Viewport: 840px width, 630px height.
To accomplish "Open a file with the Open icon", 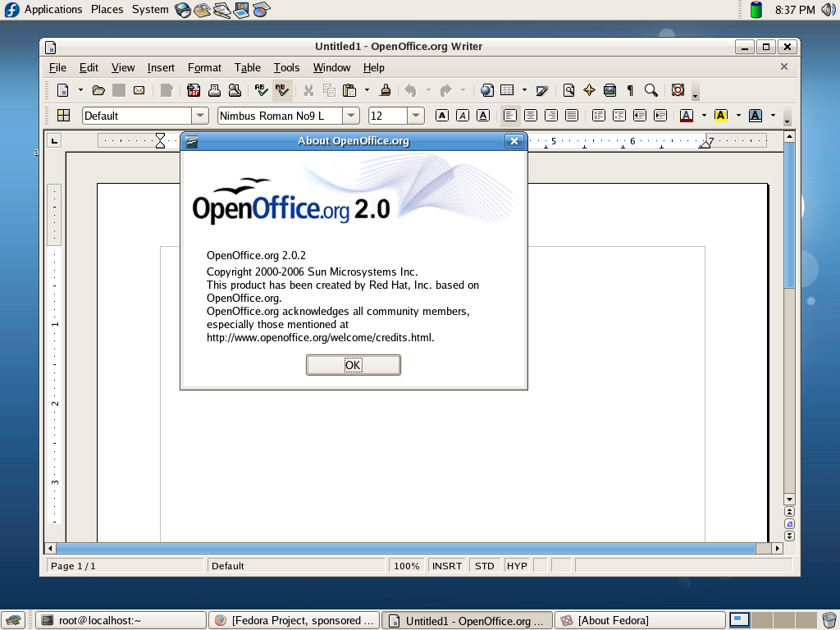I will click(x=98, y=90).
